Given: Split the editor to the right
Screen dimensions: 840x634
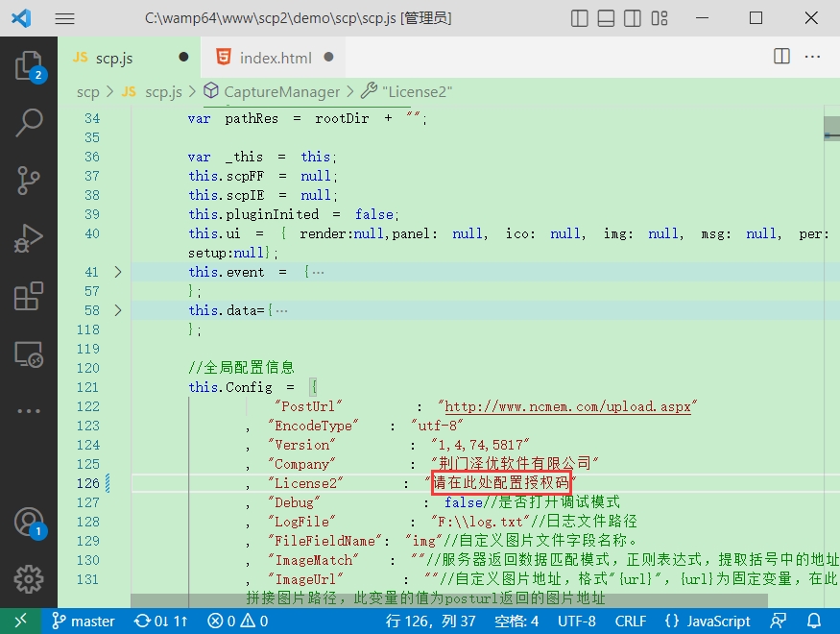Looking at the screenshot, I should coord(782,58).
